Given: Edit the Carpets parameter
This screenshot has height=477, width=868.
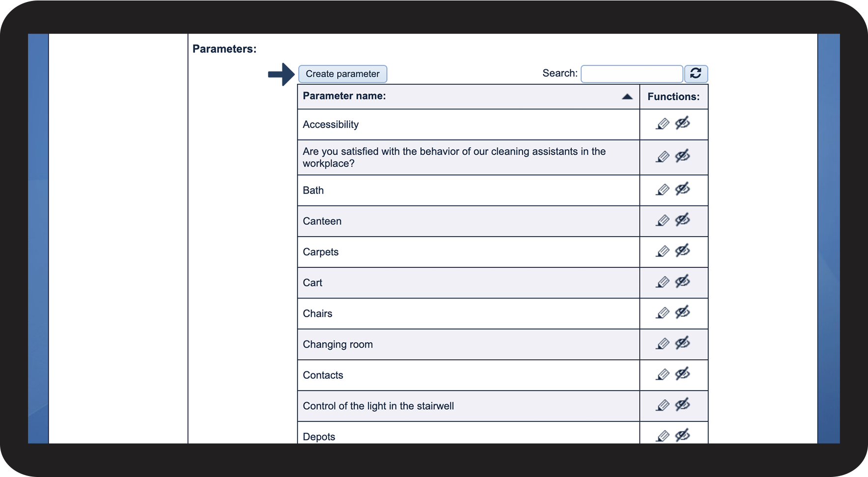Looking at the screenshot, I should point(662,252).
